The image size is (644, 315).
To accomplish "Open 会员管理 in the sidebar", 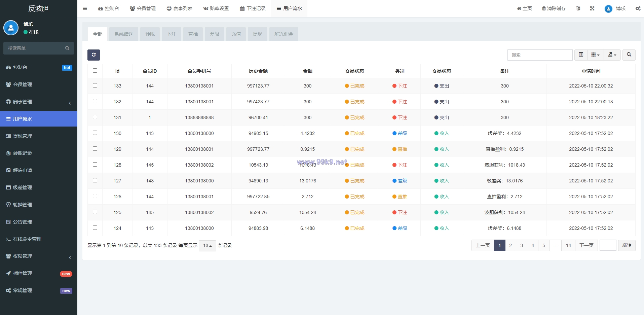I will click(x=39, y=84).
